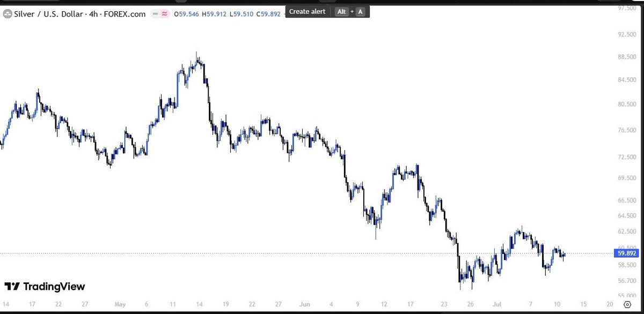Image resolution: width=644 pixels, height=314 pixels.
Task: Click the Silver symbol logo icon
Action: tap(8, 14)
